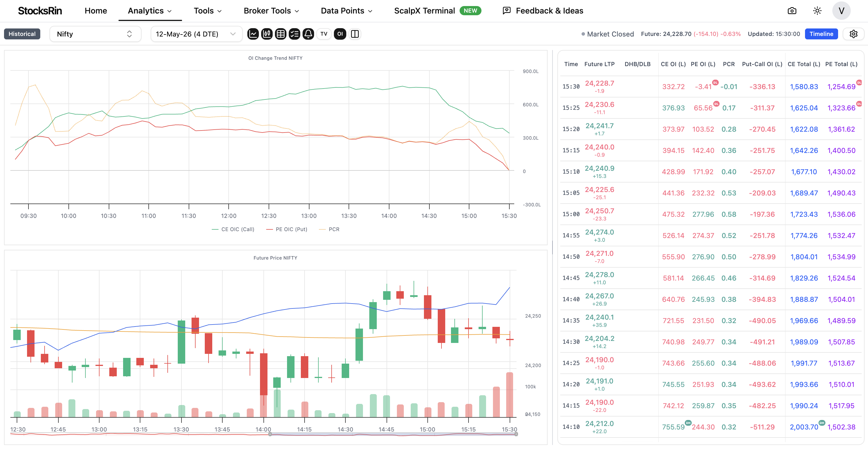Toggle the OI button off
Screen dimensions: 868x449
340,34
